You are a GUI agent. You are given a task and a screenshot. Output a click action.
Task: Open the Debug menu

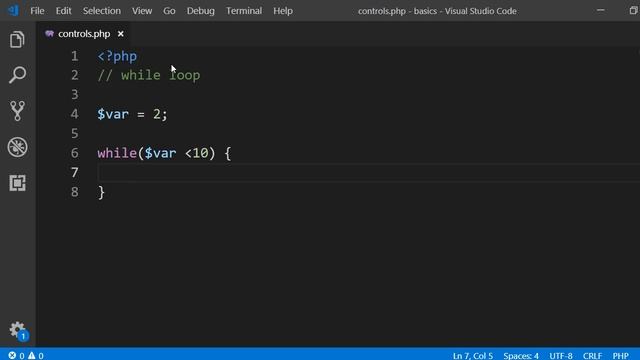pyautogui.click(x=200, y=11)
